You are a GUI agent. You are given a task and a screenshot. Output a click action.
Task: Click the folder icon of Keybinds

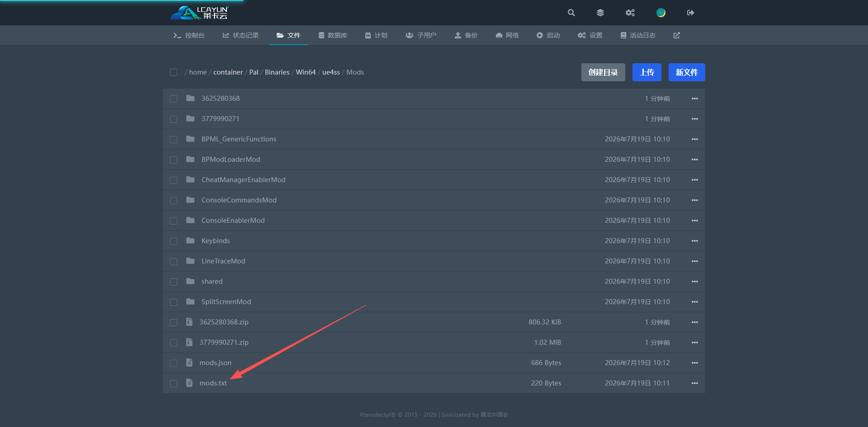point(190,240)
